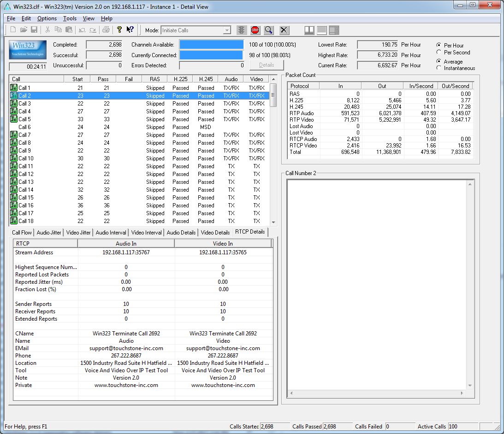Sort by the Start column header
504x434 pixels.
[x=77, y=79]
